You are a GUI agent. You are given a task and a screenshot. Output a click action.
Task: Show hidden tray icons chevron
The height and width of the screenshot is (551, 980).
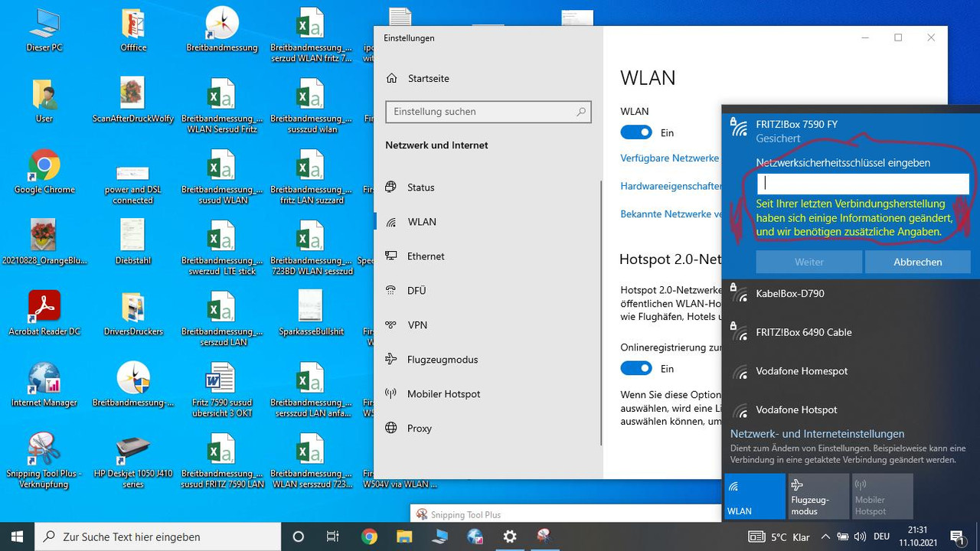(825, 536)
